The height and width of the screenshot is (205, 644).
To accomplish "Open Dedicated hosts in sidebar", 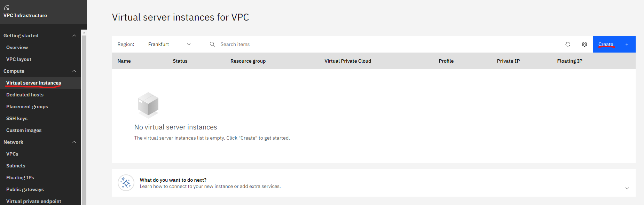I will tap(25, 95).
